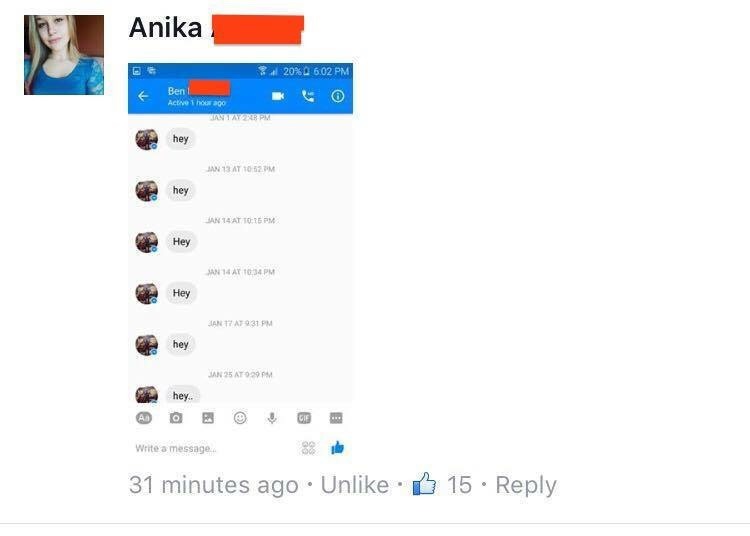This screenshot has width=750, height=536.
Task: Open the photo gallery icon
Action: 208,418
